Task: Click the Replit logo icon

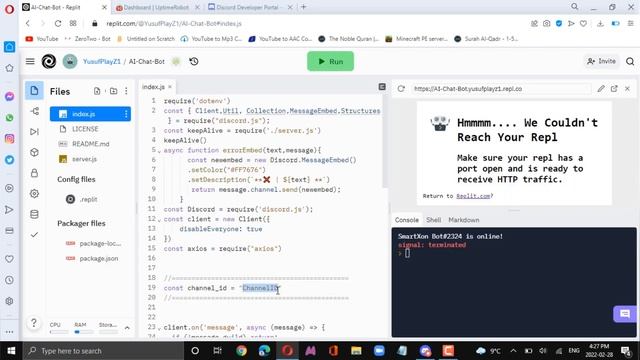Action: click(x=49, y=61)
